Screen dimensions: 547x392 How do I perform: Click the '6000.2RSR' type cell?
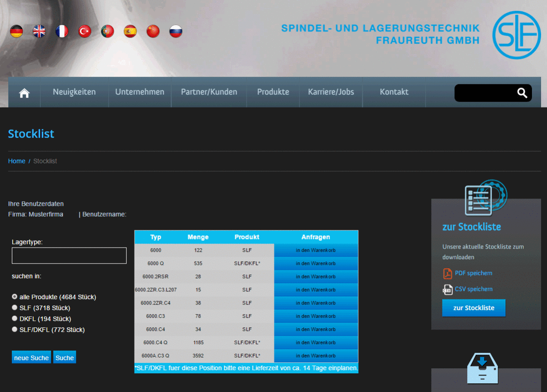(x=156, y=277)
